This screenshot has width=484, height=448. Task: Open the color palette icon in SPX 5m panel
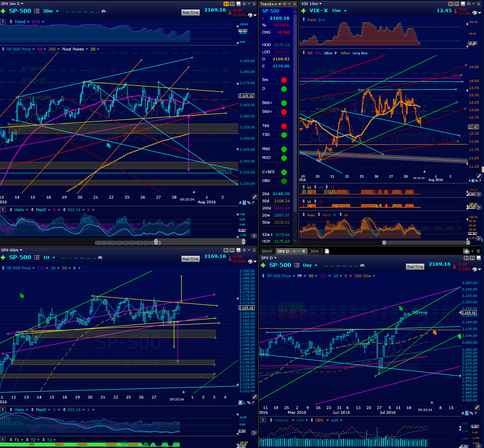(250, 15)
